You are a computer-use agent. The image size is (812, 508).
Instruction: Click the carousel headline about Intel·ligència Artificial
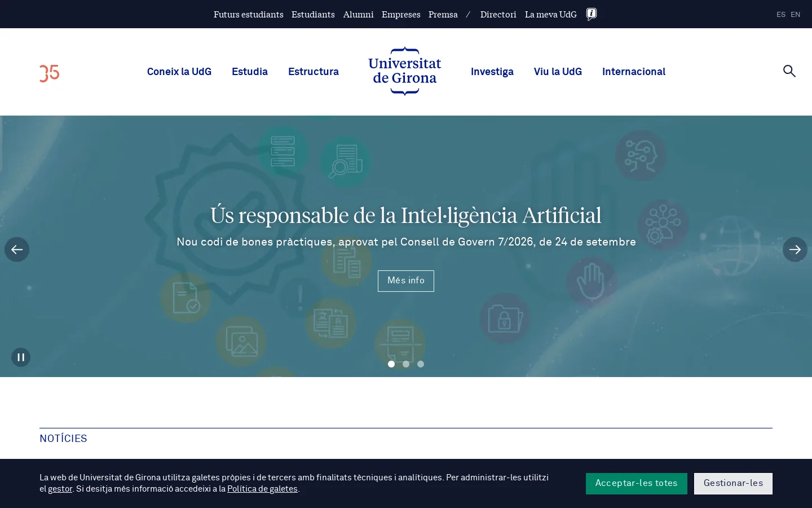tap(406, 215)
